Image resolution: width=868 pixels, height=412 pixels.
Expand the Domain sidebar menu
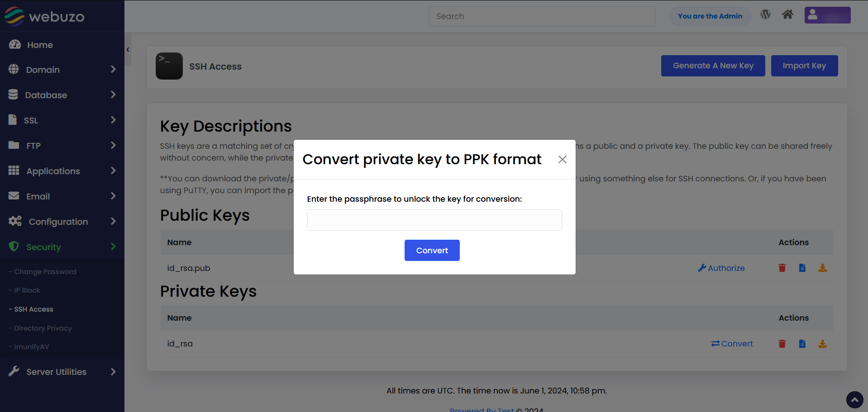(62, 70)
